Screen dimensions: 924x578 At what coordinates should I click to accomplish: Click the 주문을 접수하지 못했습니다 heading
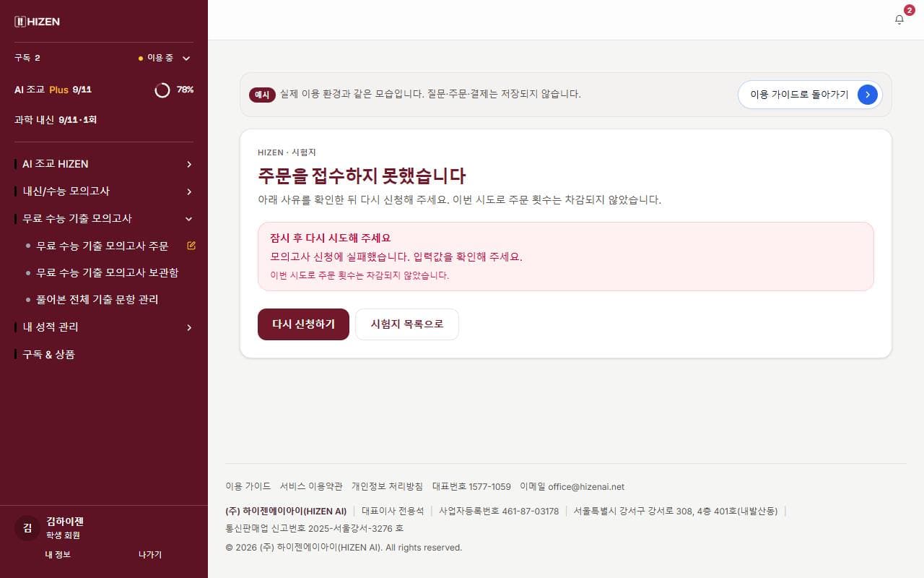(362, 176)
